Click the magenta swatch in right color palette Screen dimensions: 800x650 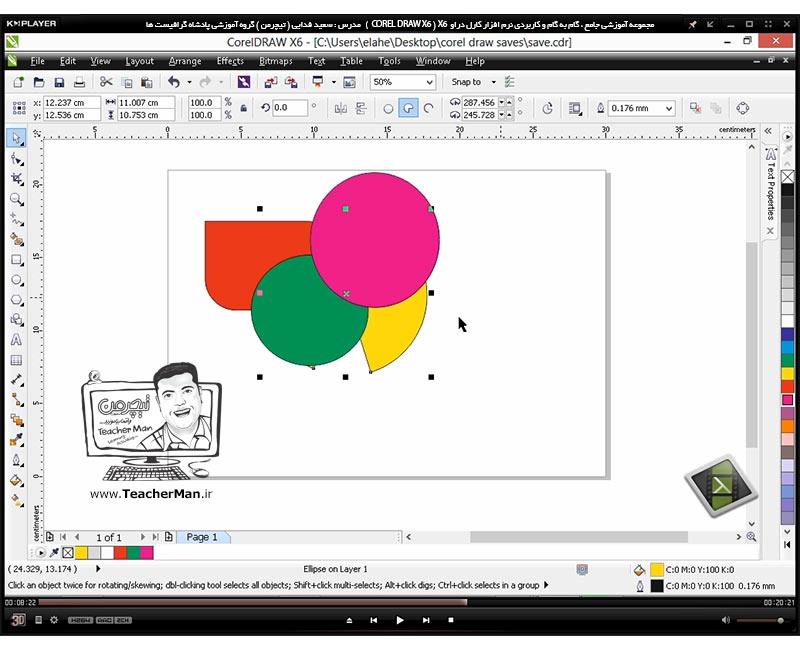[x=787, y=399]
